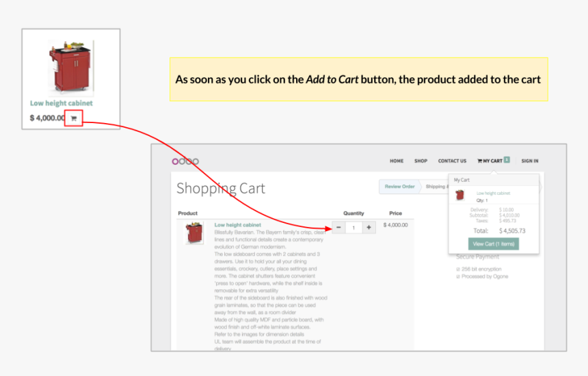Click the Odoo logo
This screenshot has width=588, height=376.
click(x=185, y=161)
